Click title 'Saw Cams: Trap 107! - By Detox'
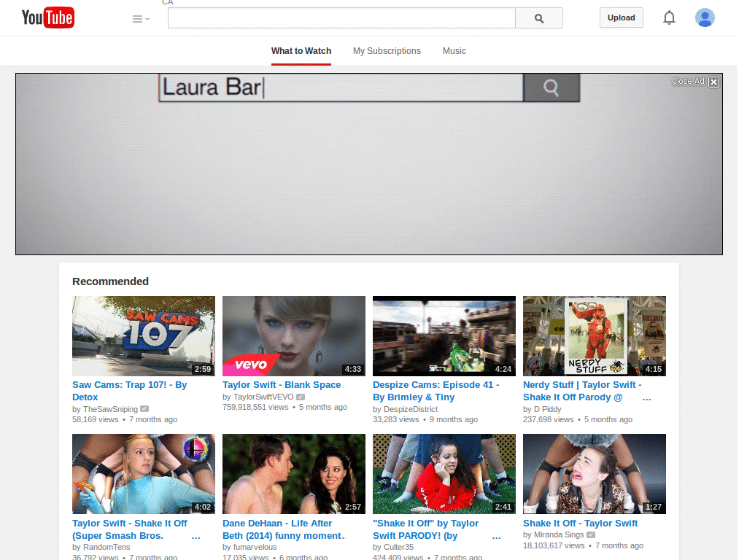The height and width of the screenshot is (560, 747). (x=130, y=391)
